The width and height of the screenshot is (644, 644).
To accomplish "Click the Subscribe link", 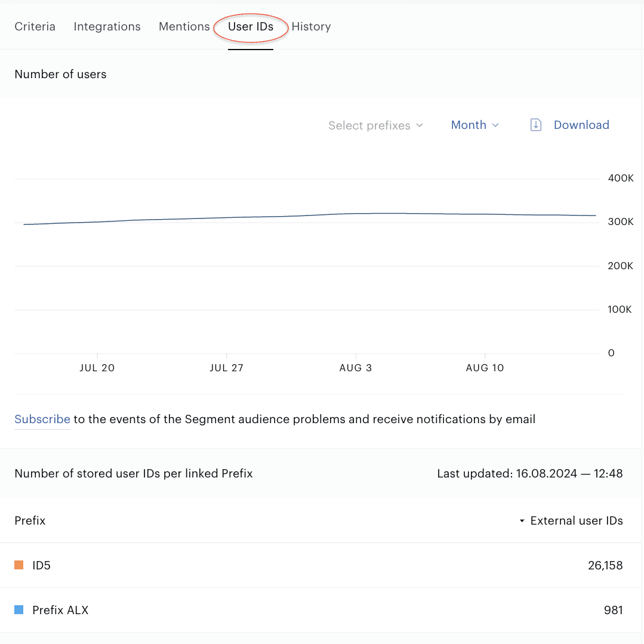I will click(x=42, y=419).
